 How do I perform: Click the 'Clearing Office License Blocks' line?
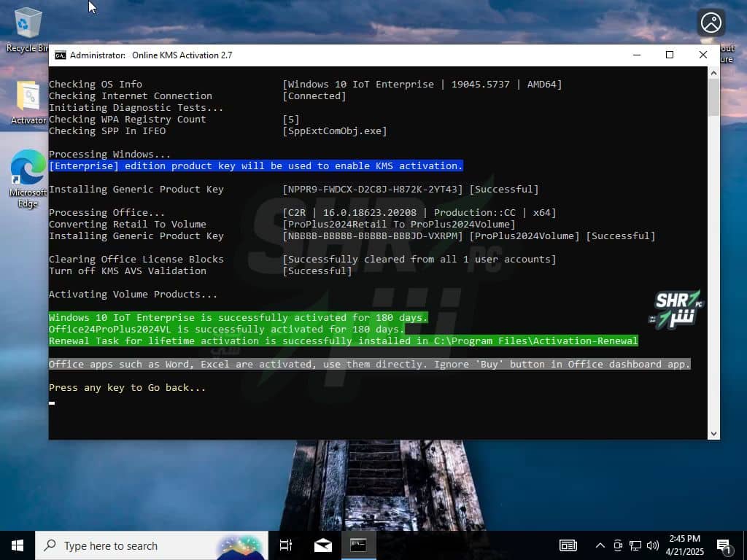[x=136, y=260]
